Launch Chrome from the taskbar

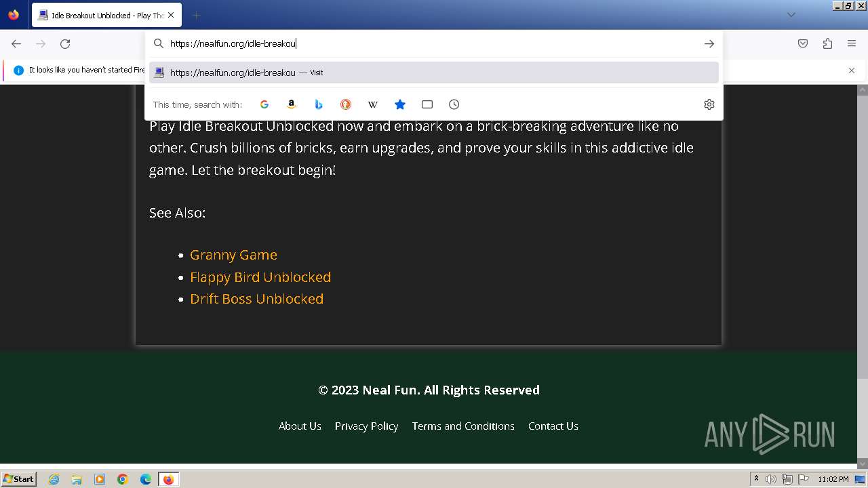[x=123, y=479]
